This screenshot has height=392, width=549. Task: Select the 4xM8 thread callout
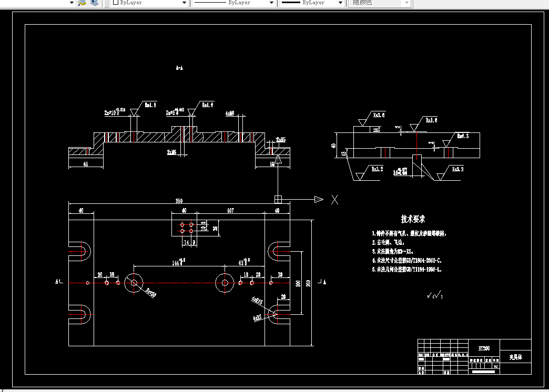[230, 114]
